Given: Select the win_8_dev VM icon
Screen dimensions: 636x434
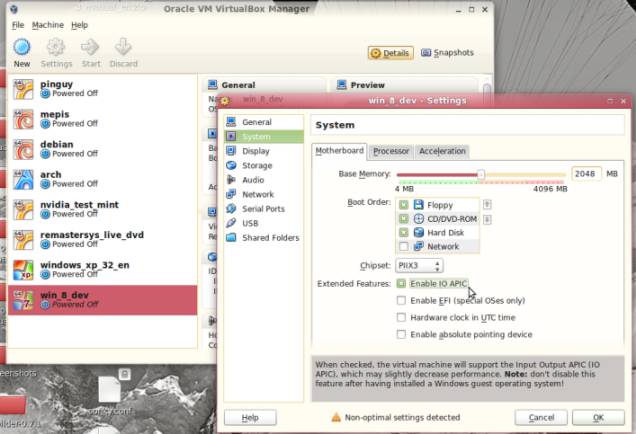Looking at the screenshot, I should point(23,300).
